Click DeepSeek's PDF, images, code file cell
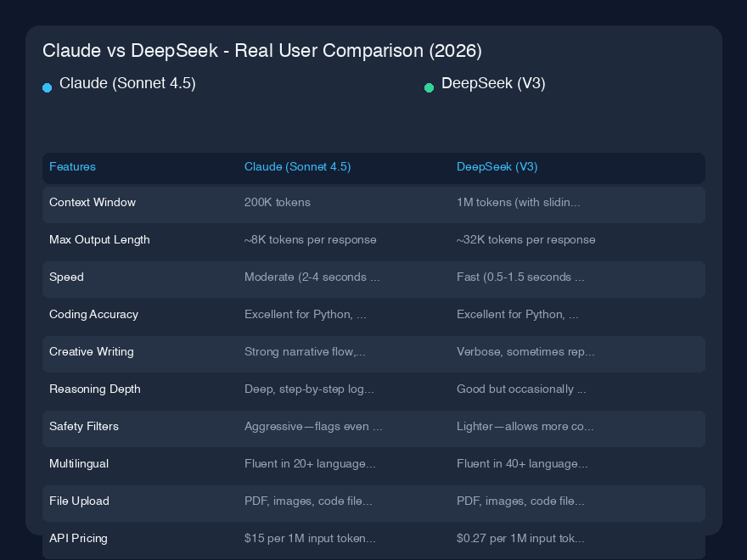The height and width of the screenshot is (560, 747). tap(520, 501)
